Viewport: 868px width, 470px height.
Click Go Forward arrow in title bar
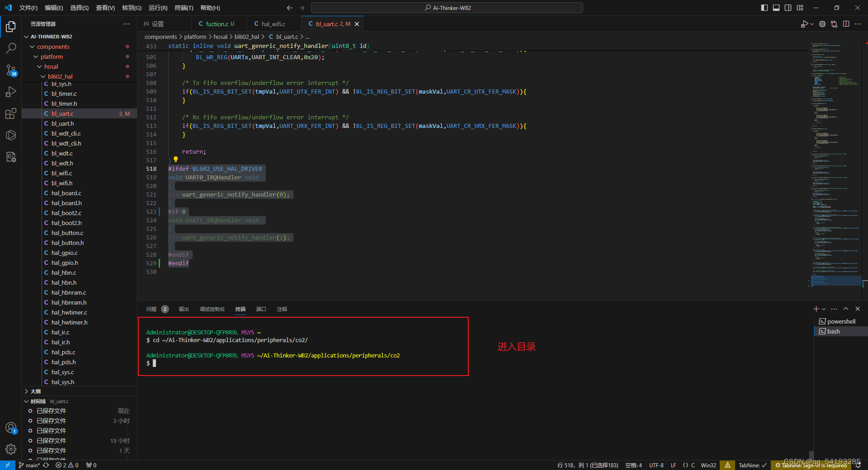click(302, 8)
